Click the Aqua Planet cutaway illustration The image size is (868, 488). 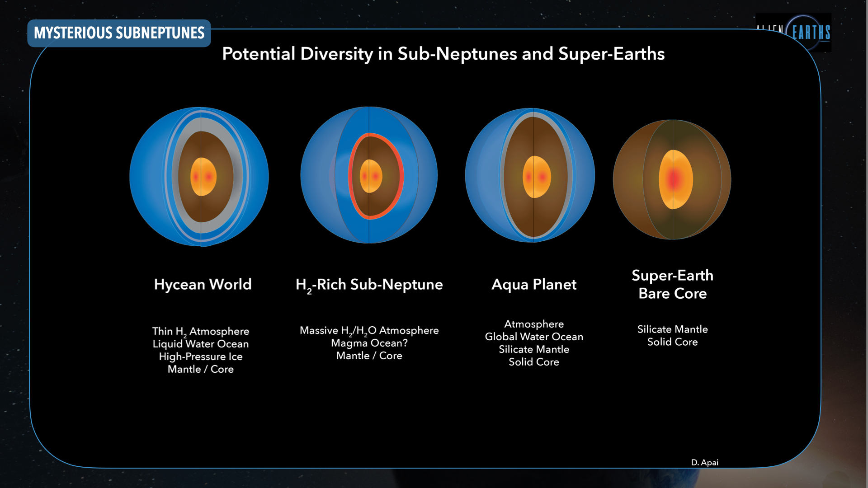point(530,175)
